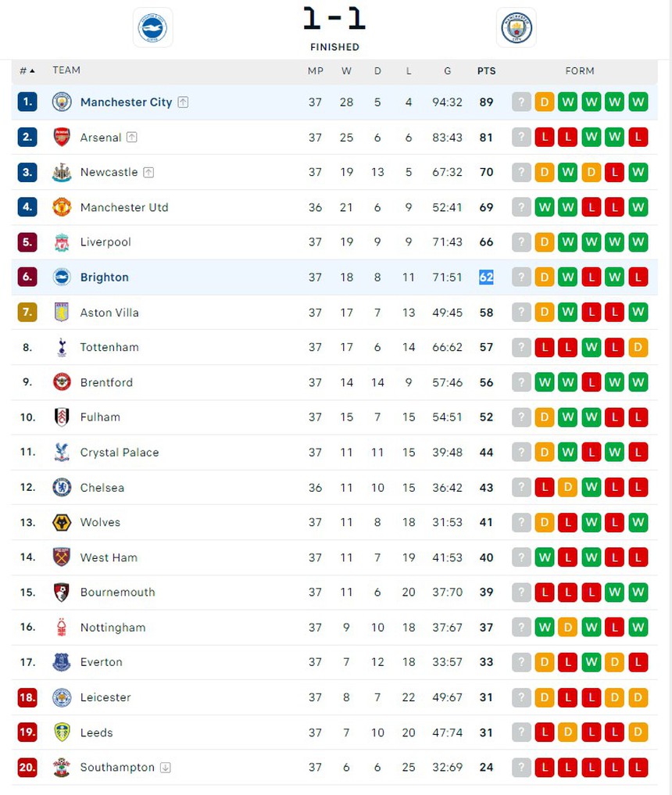Open the Manchester Utd team link
Image resolution: width=672 pixels, height=795 pixels.
[x=124, y=207]
